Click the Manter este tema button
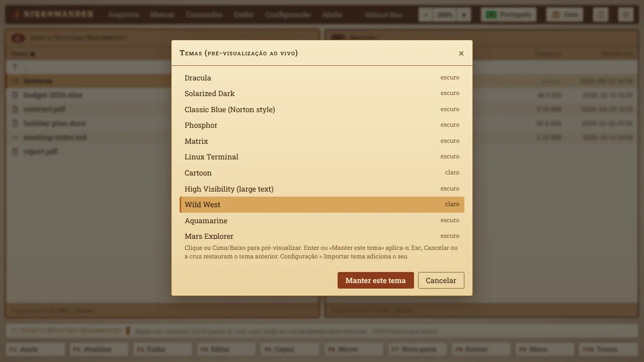 click(375, 281)
